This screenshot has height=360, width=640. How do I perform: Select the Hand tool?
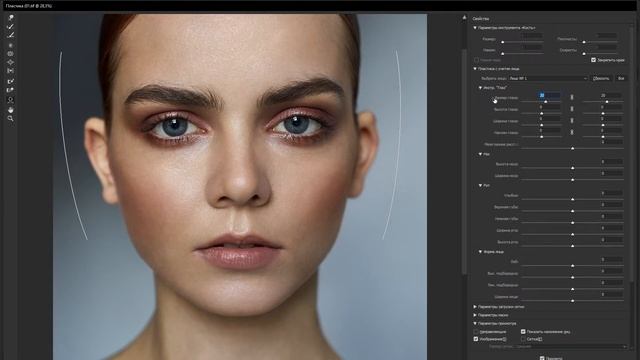(11, 110)
